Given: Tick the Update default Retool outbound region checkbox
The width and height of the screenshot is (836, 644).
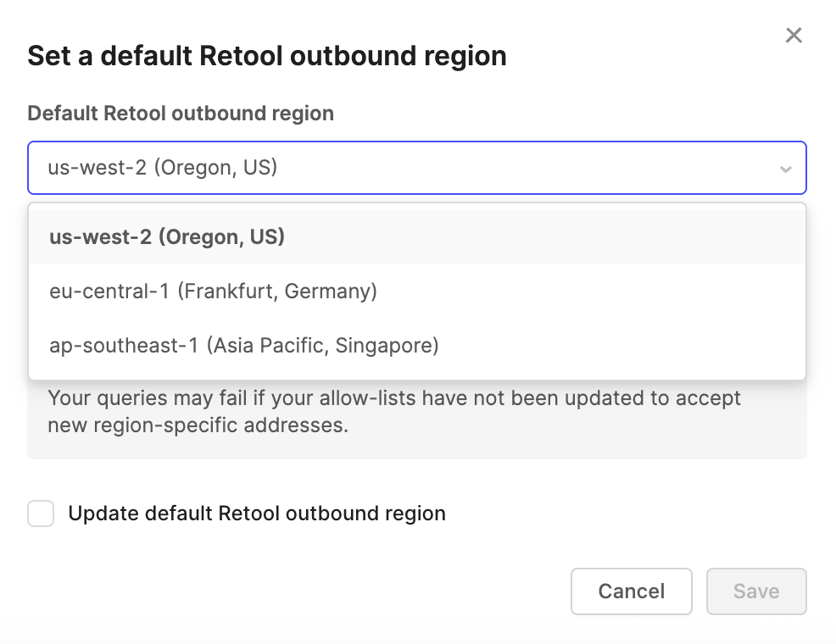Looking at the screenshot, I should [x=41, y=514].
